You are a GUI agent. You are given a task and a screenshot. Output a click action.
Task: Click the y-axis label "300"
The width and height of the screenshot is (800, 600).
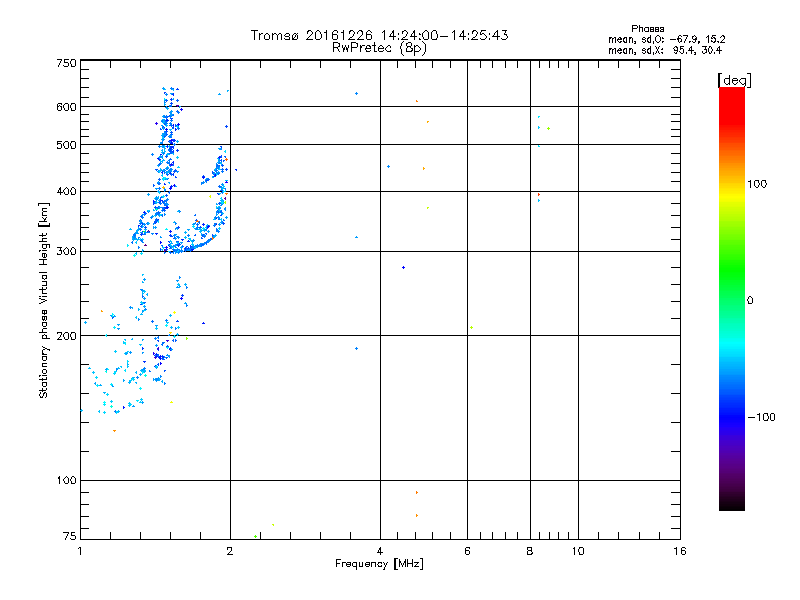pos(66,251)
